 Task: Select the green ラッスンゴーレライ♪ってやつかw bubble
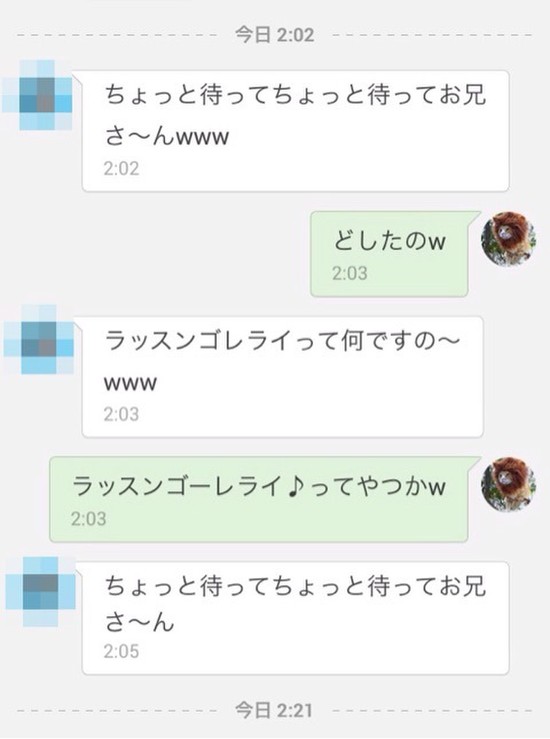(x=259, y=499)
